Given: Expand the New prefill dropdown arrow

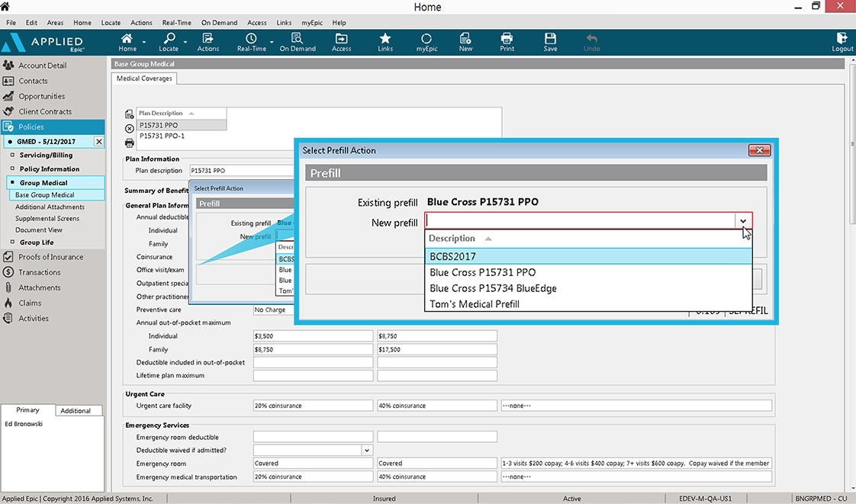Looking at the screenshot, I should click(x=743, y=221).
